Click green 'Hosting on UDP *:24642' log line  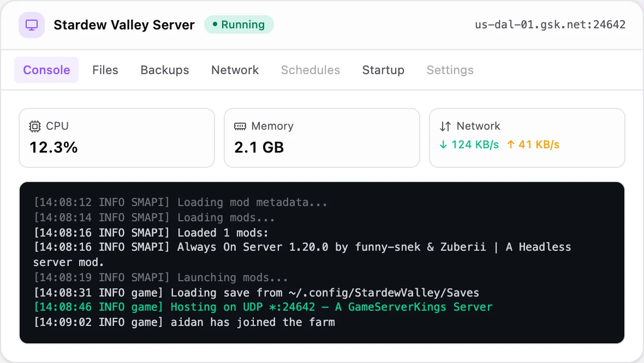(263, 307)
